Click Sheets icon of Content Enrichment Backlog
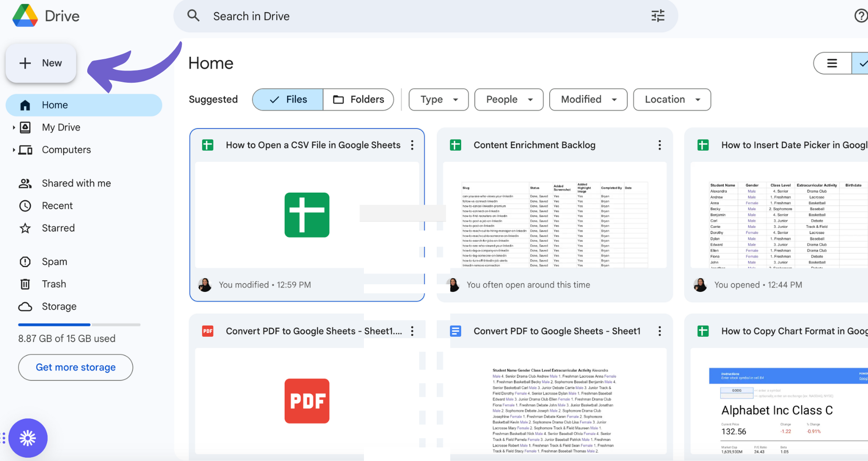Viewport: 868px width, 461px height. (x=456, y=145)
